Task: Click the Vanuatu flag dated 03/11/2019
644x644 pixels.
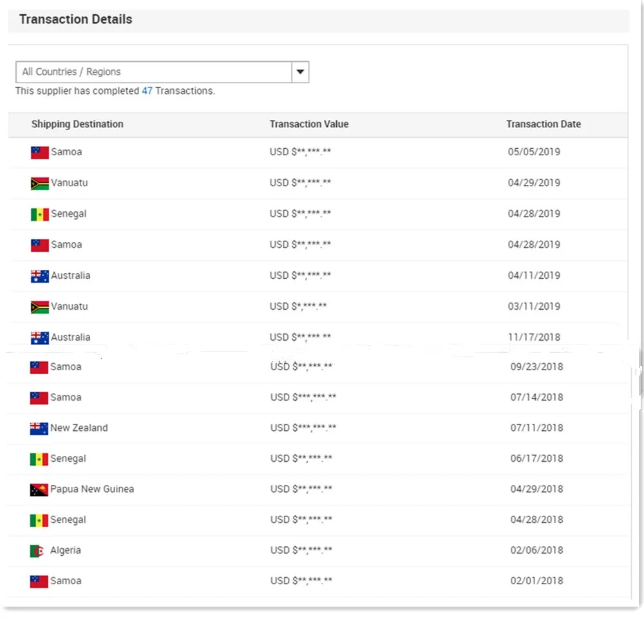Action: coord(39,307)
